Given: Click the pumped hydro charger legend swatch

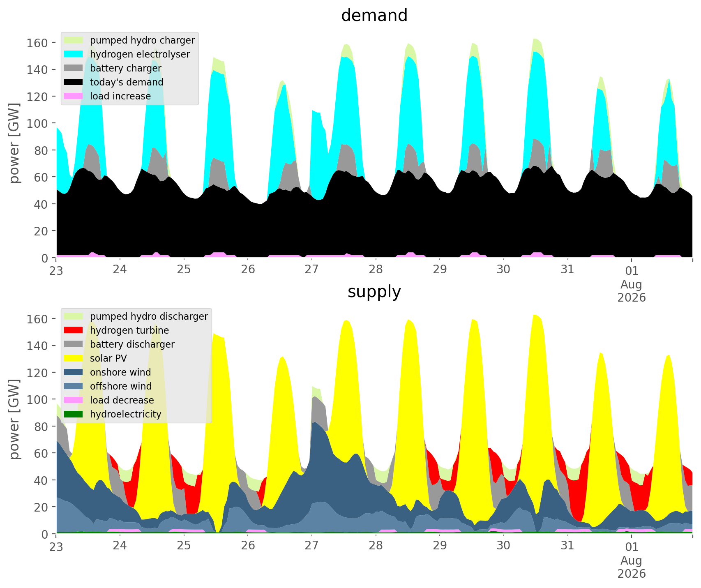Looking at the screenshot, I should tap(74, 40).
